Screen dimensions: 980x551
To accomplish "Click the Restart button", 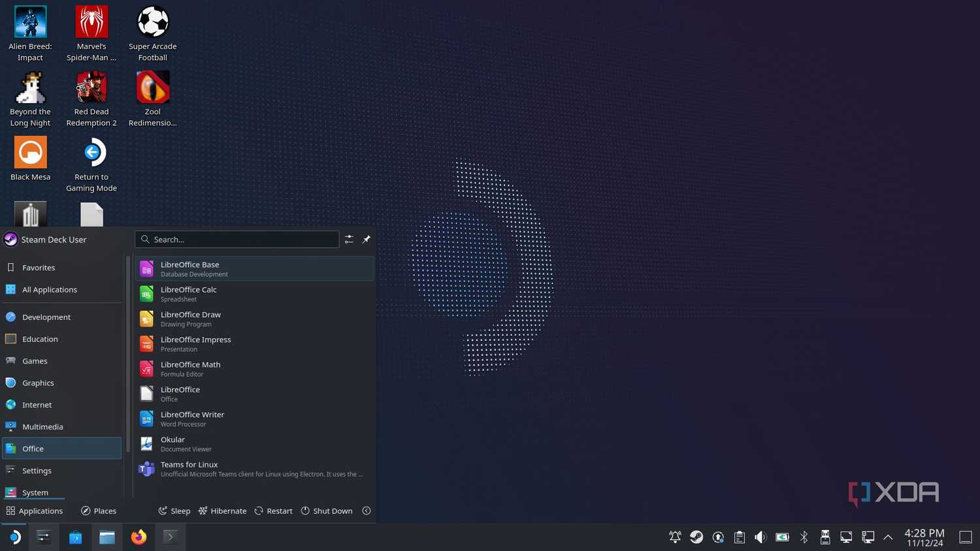I will (274, 511).
